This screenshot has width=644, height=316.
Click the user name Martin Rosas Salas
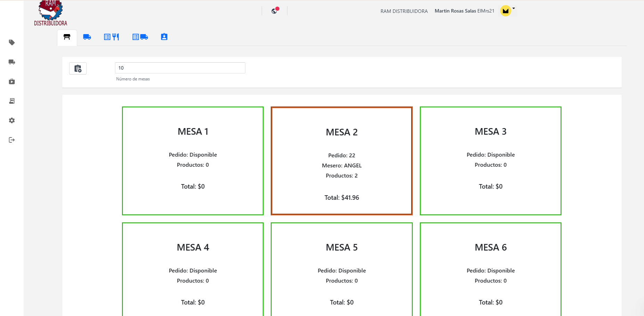pos(455,11)
